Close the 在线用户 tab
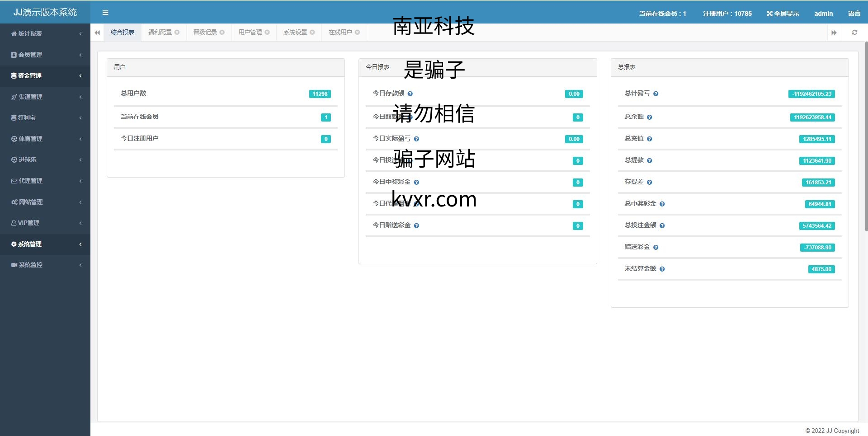Screen dimensions: 868x436 (x=357, y=32)
